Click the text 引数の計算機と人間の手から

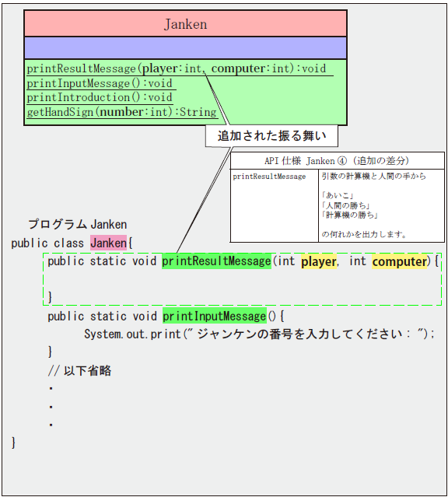pyautogui.click(x=374, y=176)
